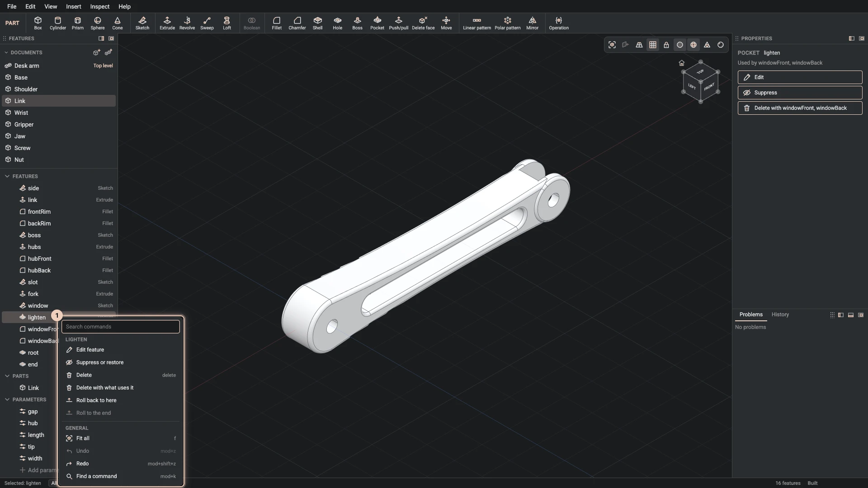Select the Sphere primitive tool
The height and width of the screenshot is (488, 868).
98,23
